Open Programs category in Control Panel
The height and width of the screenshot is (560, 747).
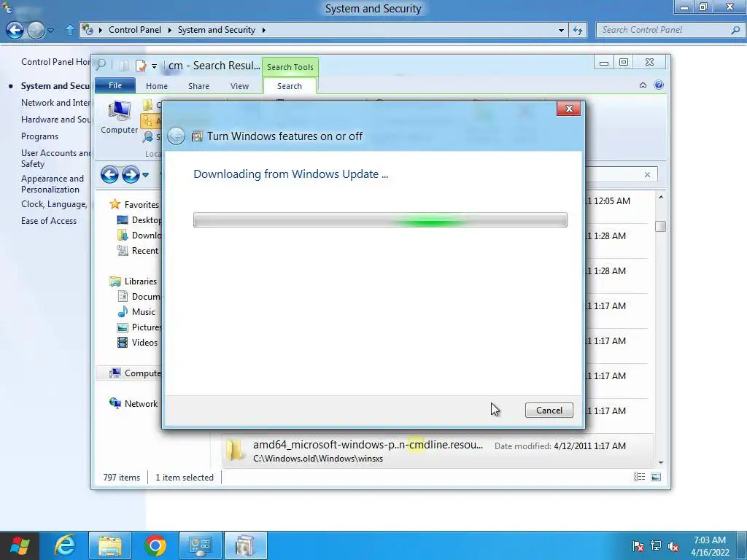(x=39, y=136)
